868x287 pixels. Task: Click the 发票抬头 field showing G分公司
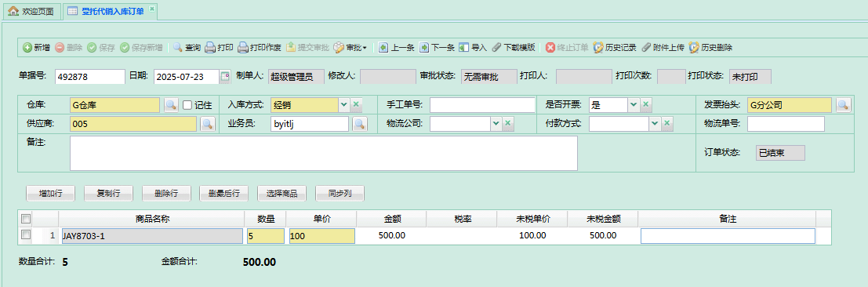(790, 104)
